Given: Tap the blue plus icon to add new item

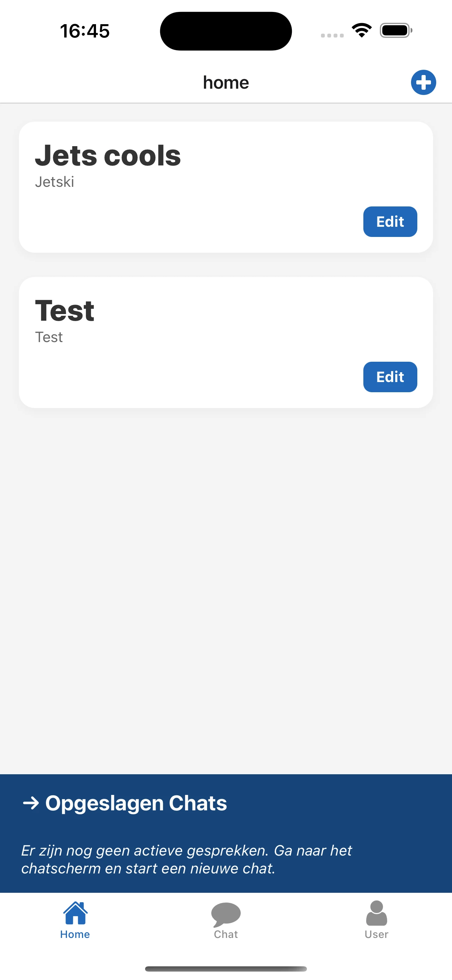Looking at the screenshot, I should tap(423, 82).
